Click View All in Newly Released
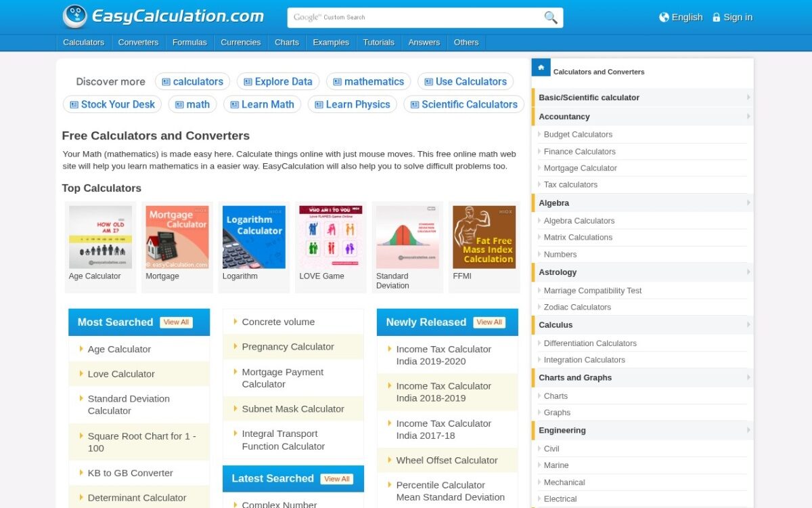This screenshot has height=508, width=812. [x=489, y=322]
